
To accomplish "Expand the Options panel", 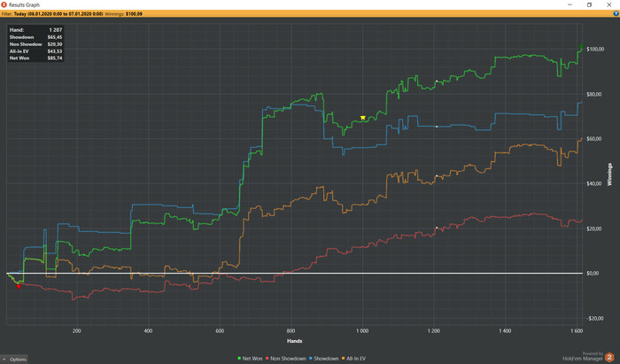I will [14, 359].
